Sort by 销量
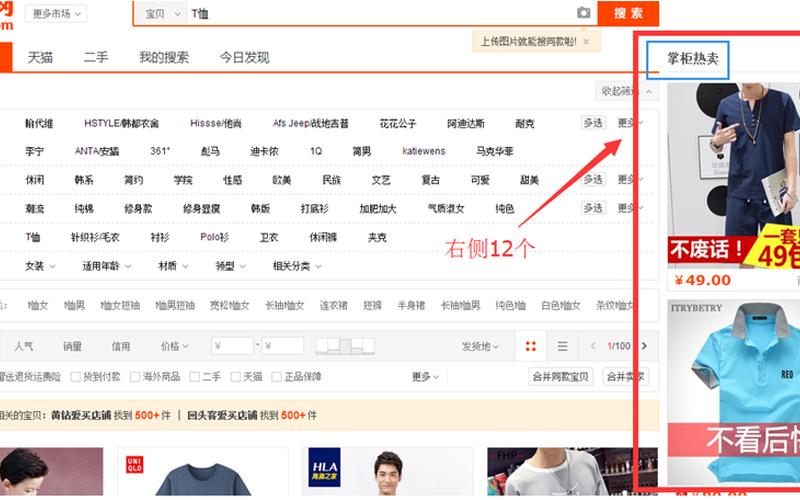800x500 pixels. click(x=72, y=346)
